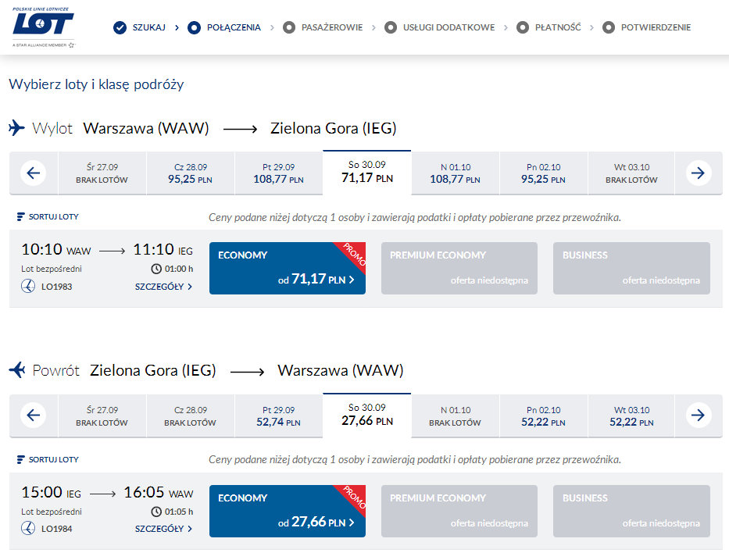Click the LOT Polish Airlines logo
Screen dimensions: 729x560
pyautogui.click(x=43, y=27)
